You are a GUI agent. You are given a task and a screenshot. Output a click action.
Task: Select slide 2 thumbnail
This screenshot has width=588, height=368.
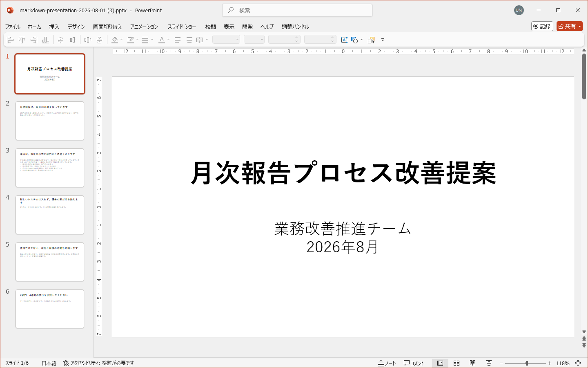(50, 121)
